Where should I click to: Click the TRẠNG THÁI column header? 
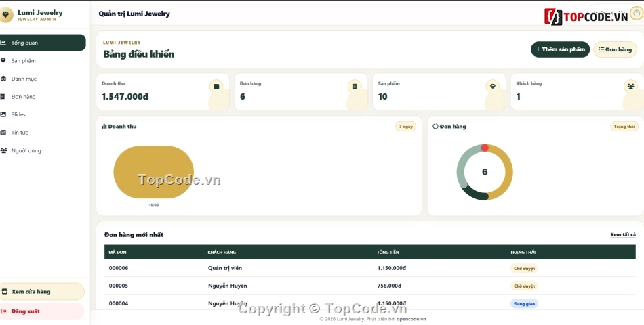tap(523, 253)
